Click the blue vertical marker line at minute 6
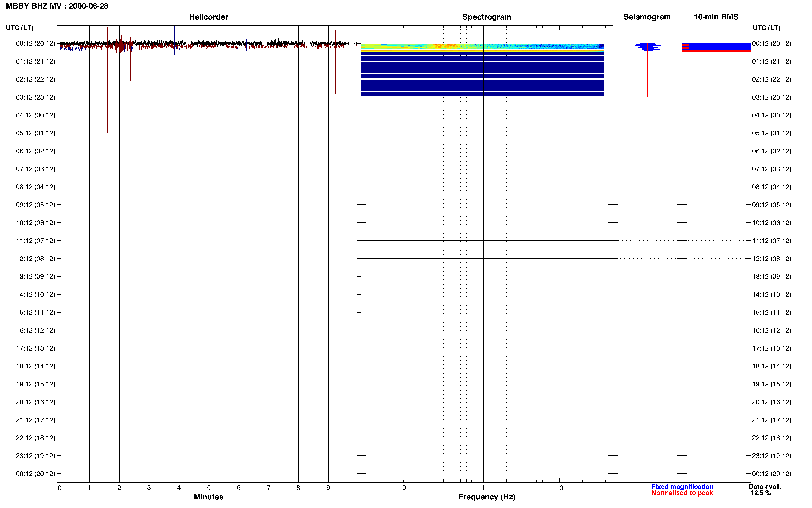Viewport: 812px width, 508px height. (237, 254)
